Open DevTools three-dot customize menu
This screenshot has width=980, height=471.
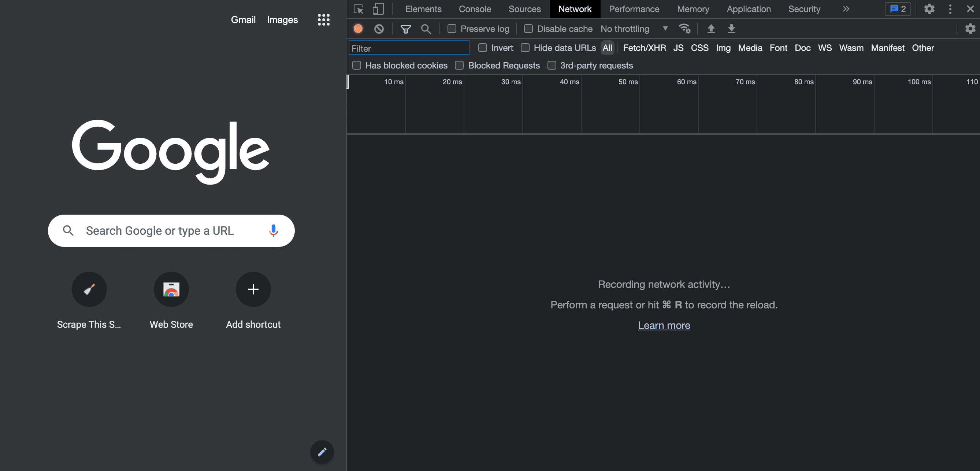[x=950, y=9]
